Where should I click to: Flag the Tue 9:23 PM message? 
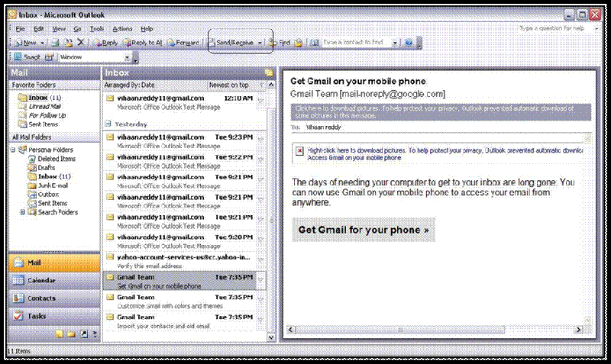(260, 140)
